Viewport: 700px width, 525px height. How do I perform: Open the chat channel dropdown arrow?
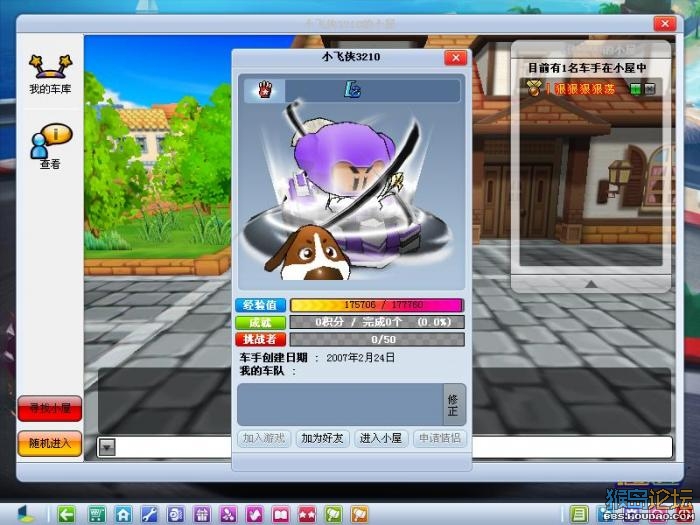pyautogui.click(x=107, y=446)
